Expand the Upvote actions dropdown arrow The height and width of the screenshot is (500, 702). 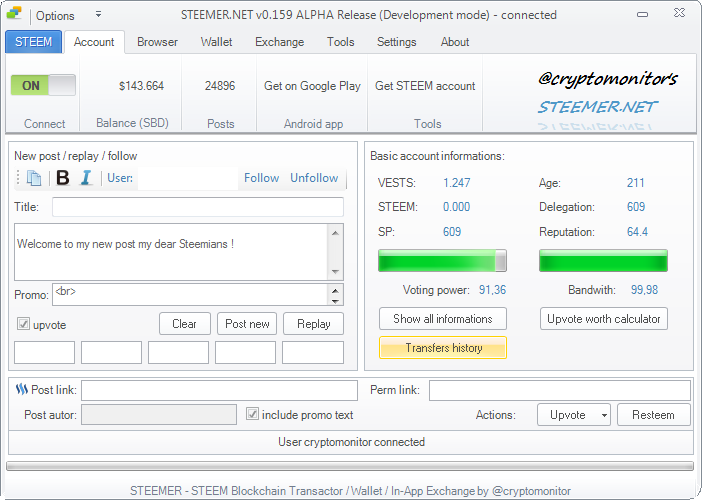tap(604, 415)
